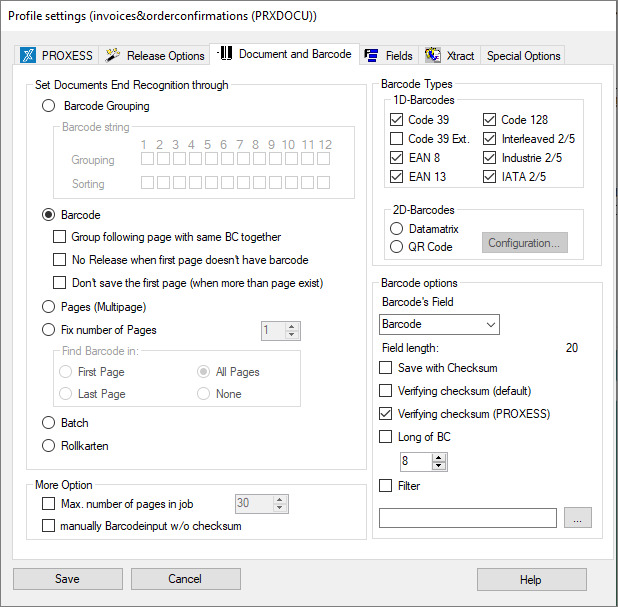
Task: Open the Xtract tab
Action: (x=450, y=56)
